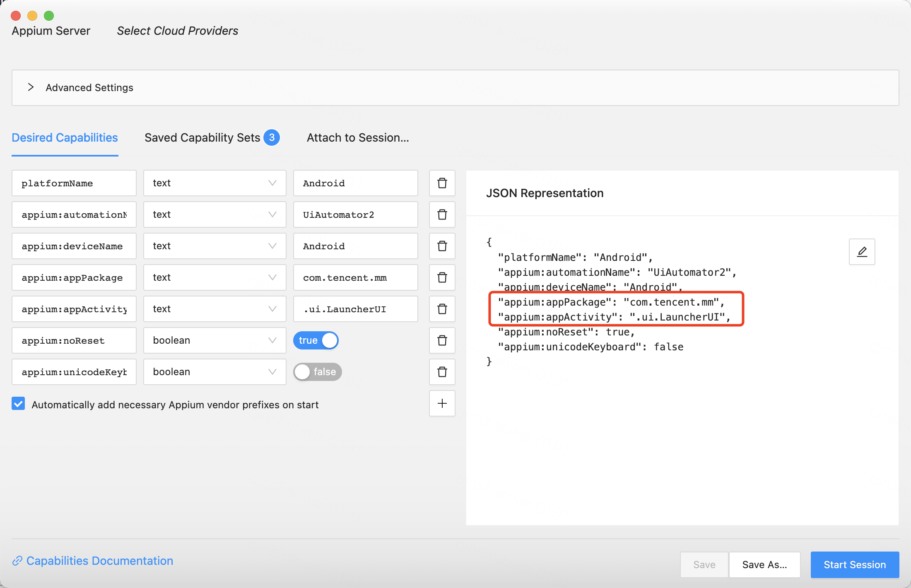Open the boolean type dropdown for noReset
Image resolution: width=911 pixels, height=588 pixels.
point(214,340)
